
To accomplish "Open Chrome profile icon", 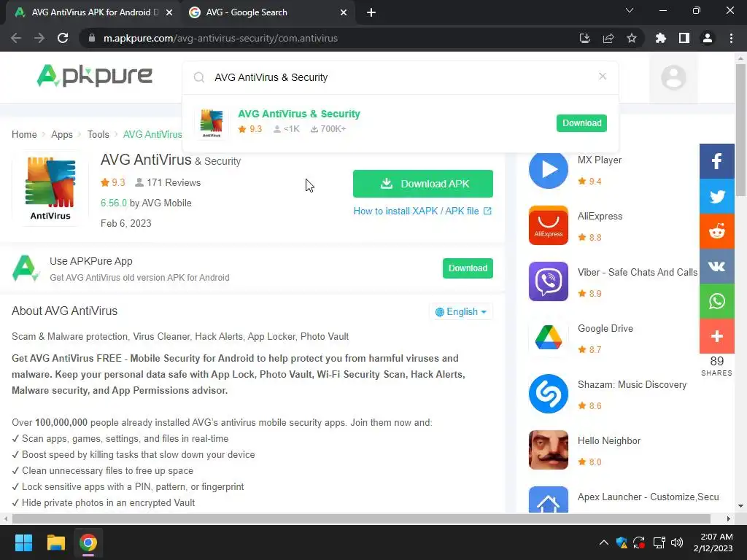I will (x=708, y=38).
